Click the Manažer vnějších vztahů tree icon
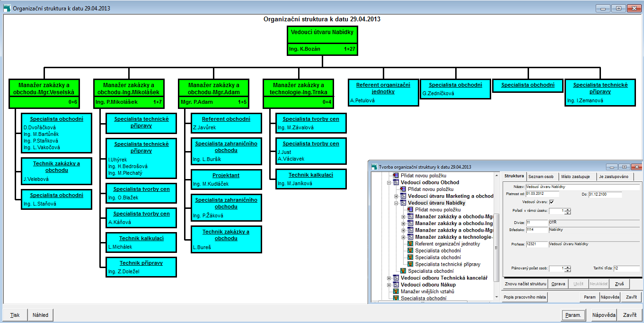 (x=397, y=292)
